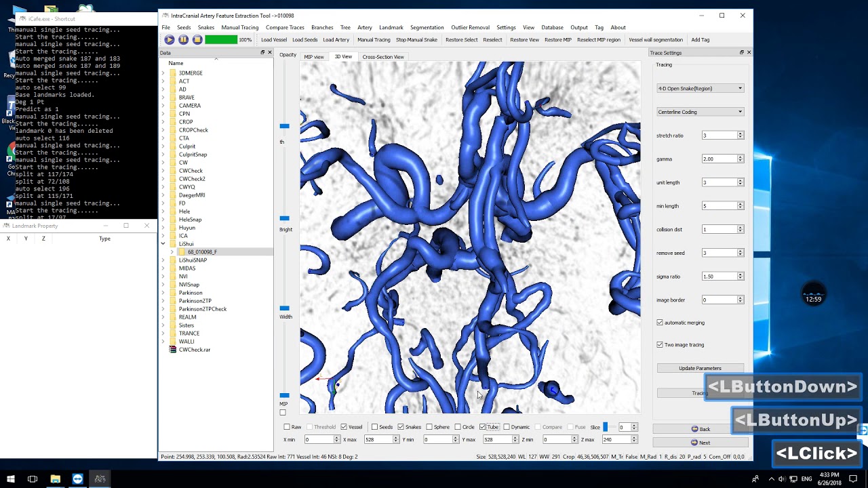The image size is (868, 488).
Task: Open the Windows Start menu
Action: point(10,479)
